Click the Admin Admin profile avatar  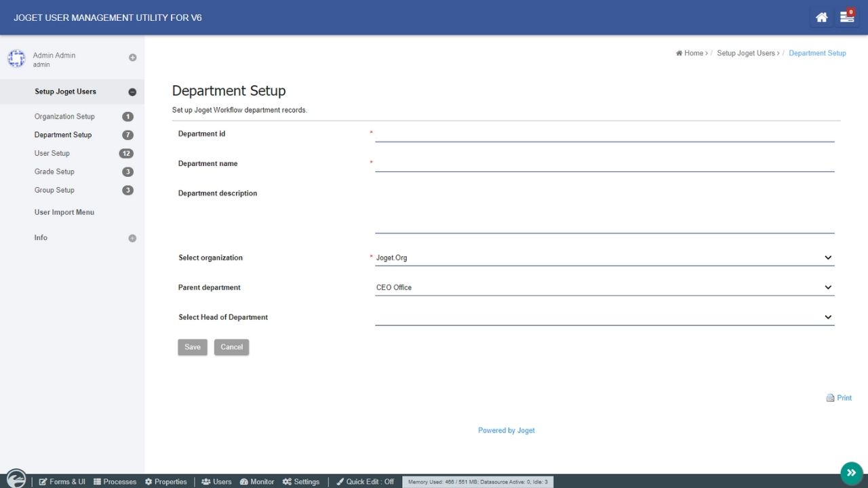coord(16,59)
